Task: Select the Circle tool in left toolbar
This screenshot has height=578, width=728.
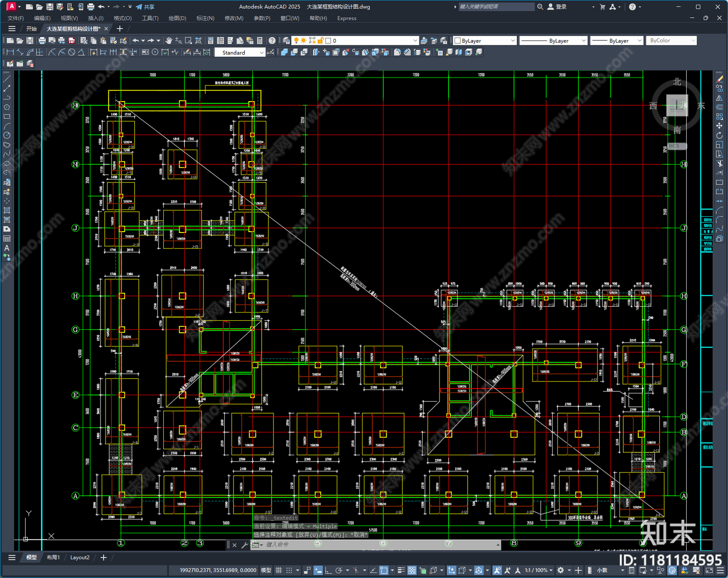Action: [x=7, y=135]
